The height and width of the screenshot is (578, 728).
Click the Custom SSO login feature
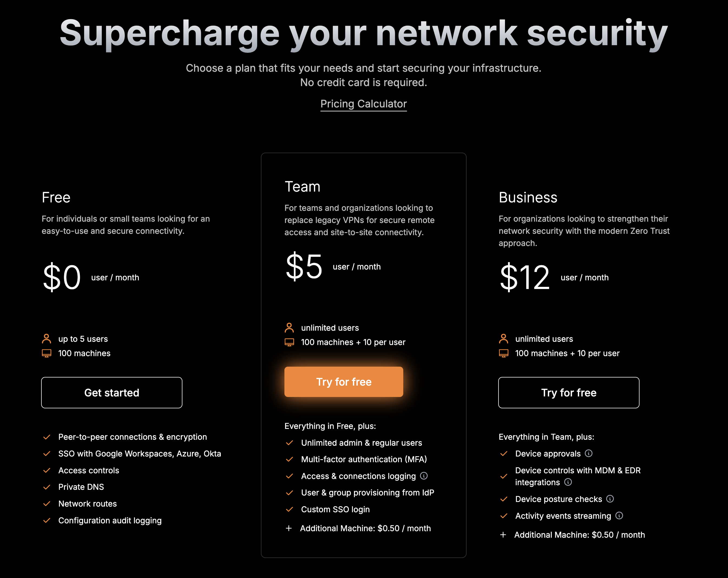click(335, 509)
